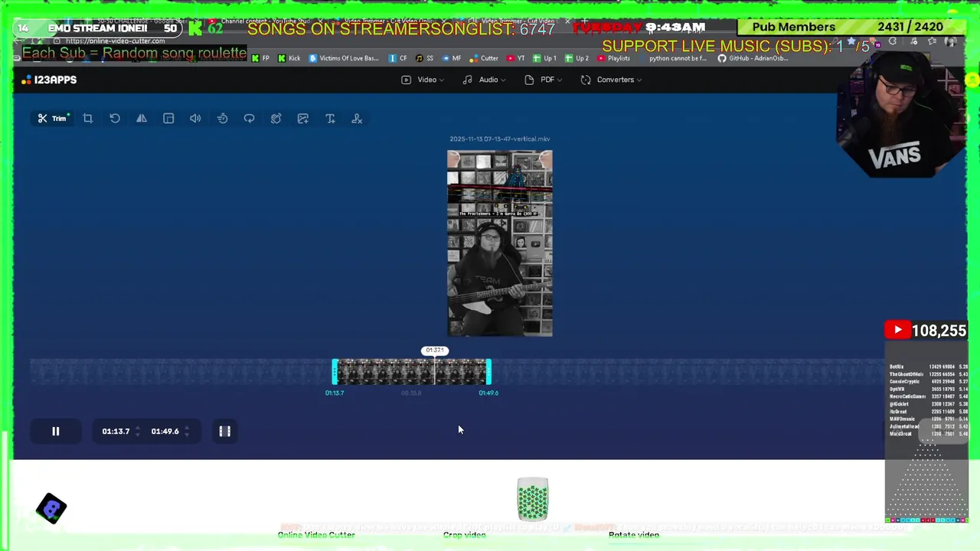Click the 01:49.6 end time field

pos(165,432)
